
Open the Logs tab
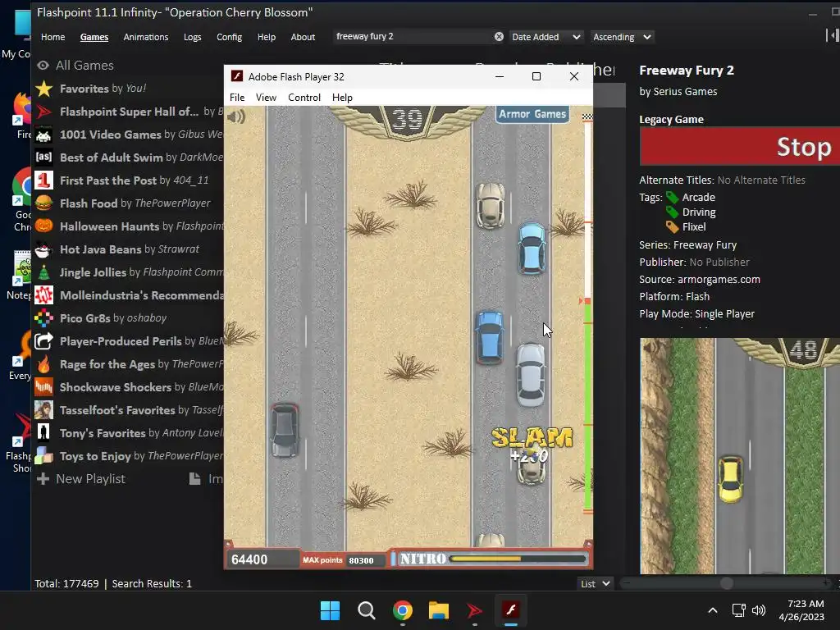click(x=192, y=37)
